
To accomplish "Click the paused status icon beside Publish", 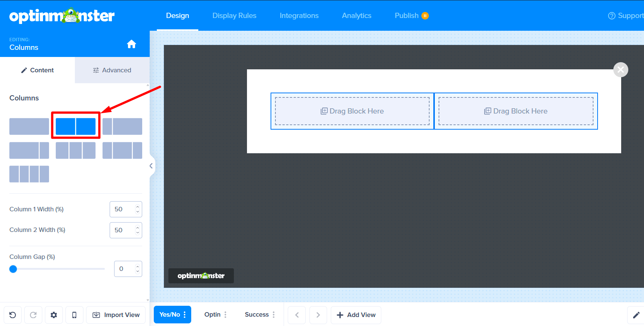I will pyautogui.click(x=425, y=16).
